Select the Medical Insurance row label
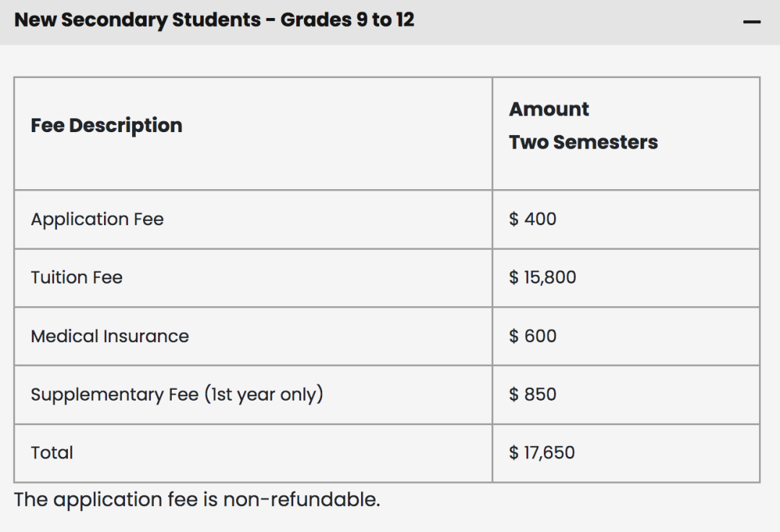 (x=110, y=336)
